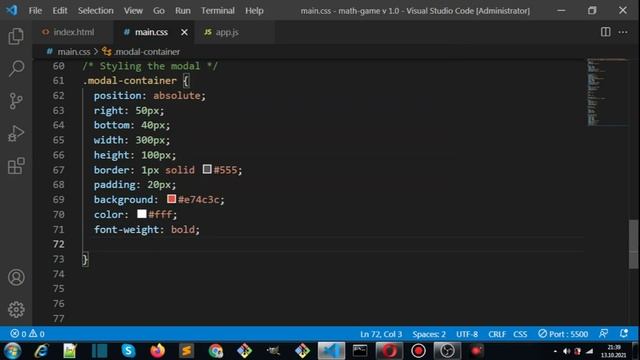Open the Run and Debug view

16,133
